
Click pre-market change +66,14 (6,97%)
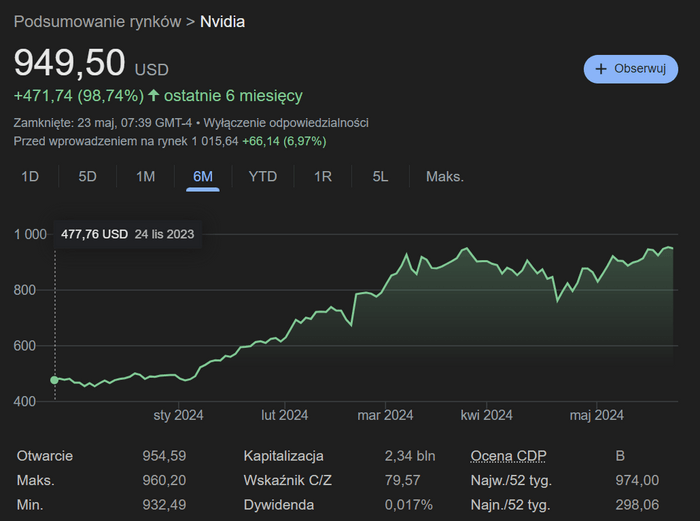pyautogui.click(x=284, y=142)
